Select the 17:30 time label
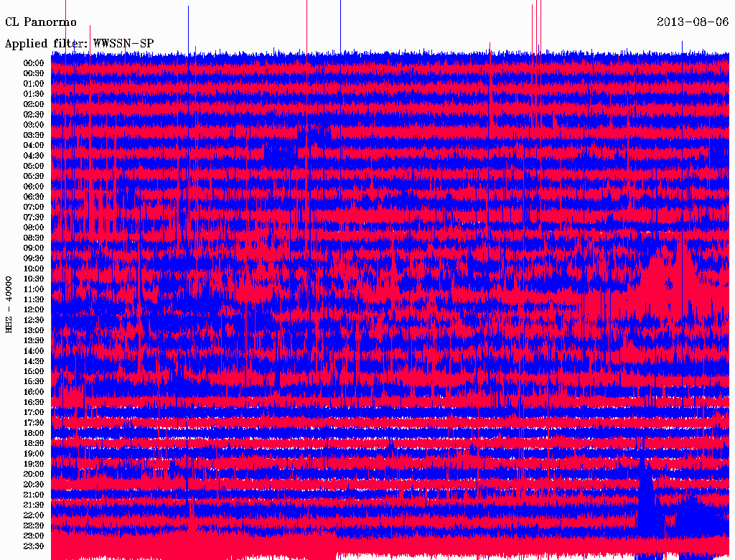Screen dimensions: 735x560 tap(34, 423)
